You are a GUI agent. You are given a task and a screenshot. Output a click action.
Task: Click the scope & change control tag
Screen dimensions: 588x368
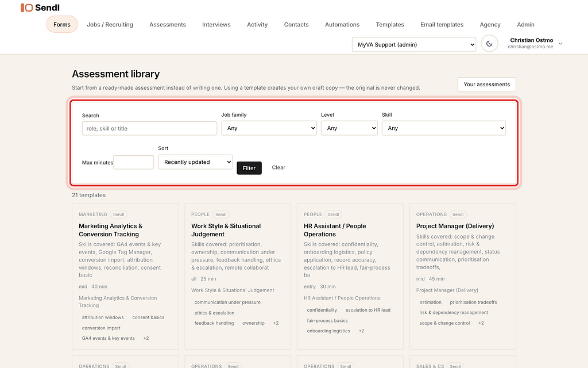click(444, 323)
